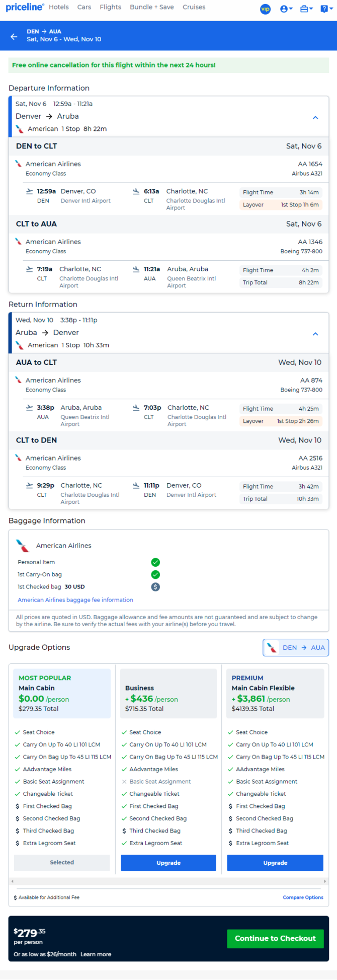Viewport: 337px width, 980px height.
Task: Upgrade to Main Cabin Flexible fare
Action: tap(275, 863)
